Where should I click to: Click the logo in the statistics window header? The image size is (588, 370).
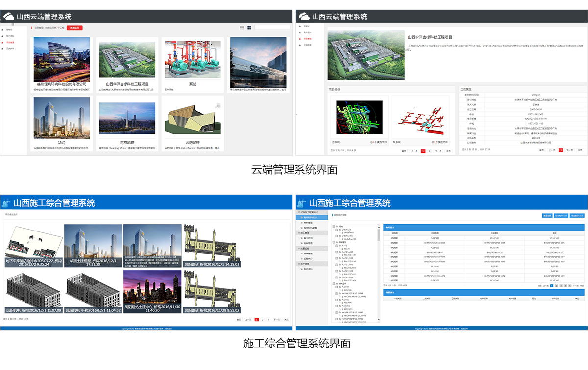click(x=302, y=203)
